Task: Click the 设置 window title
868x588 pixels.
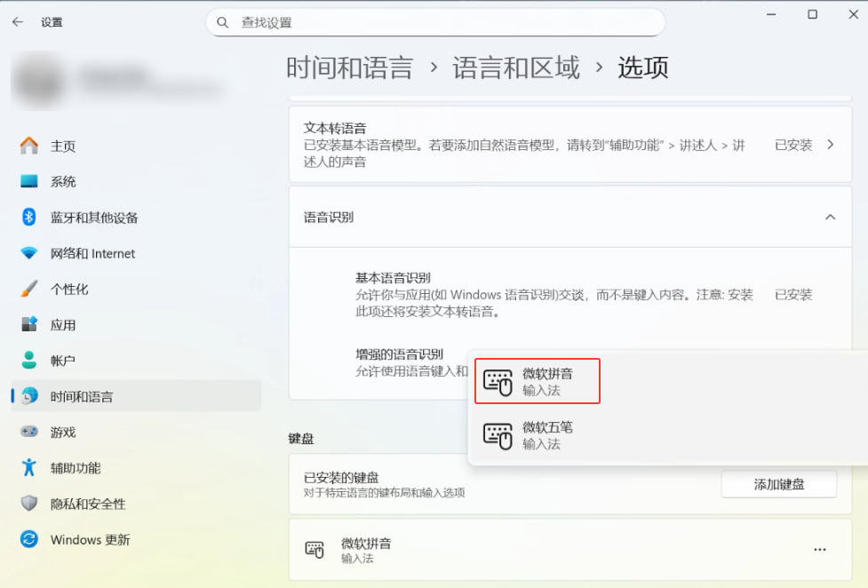Action: pyautogui.click(x=52, y=22)
